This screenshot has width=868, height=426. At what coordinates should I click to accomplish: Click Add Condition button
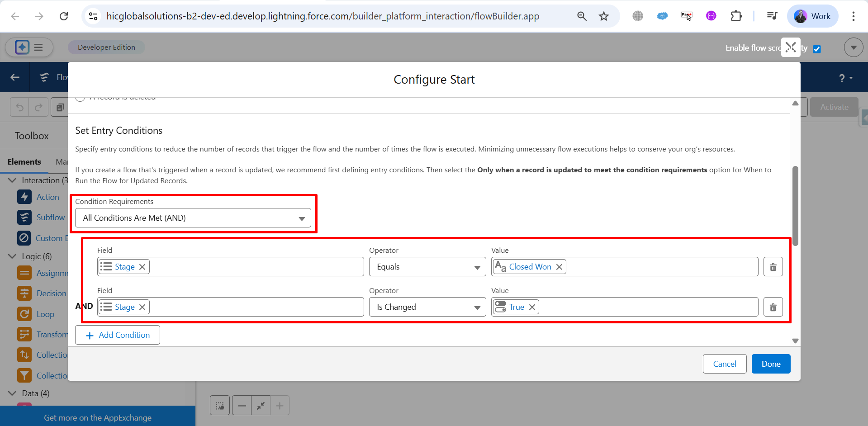(118, 335)
